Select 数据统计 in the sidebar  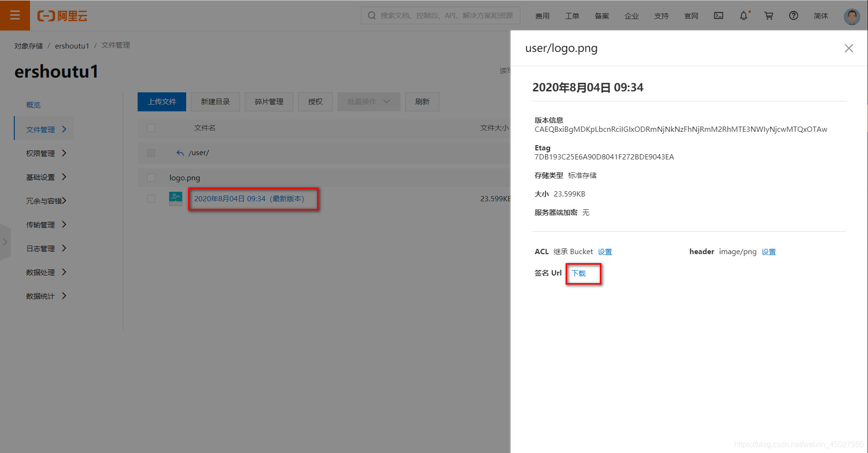coord(40,296)
